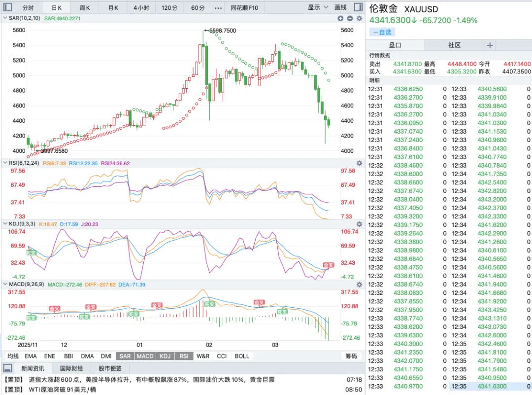Expand the 显示 display dropdown

(318, 8)
